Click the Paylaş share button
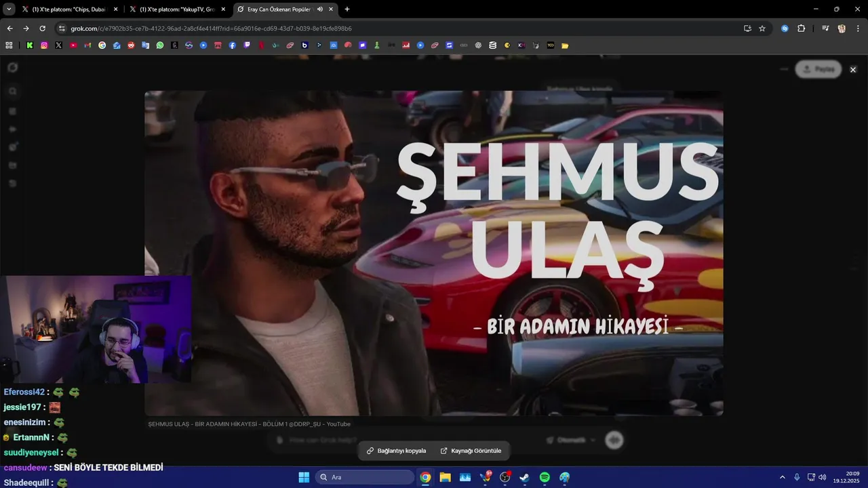The height and width of the screenshot is (488, 868). (x=818, y=69)
